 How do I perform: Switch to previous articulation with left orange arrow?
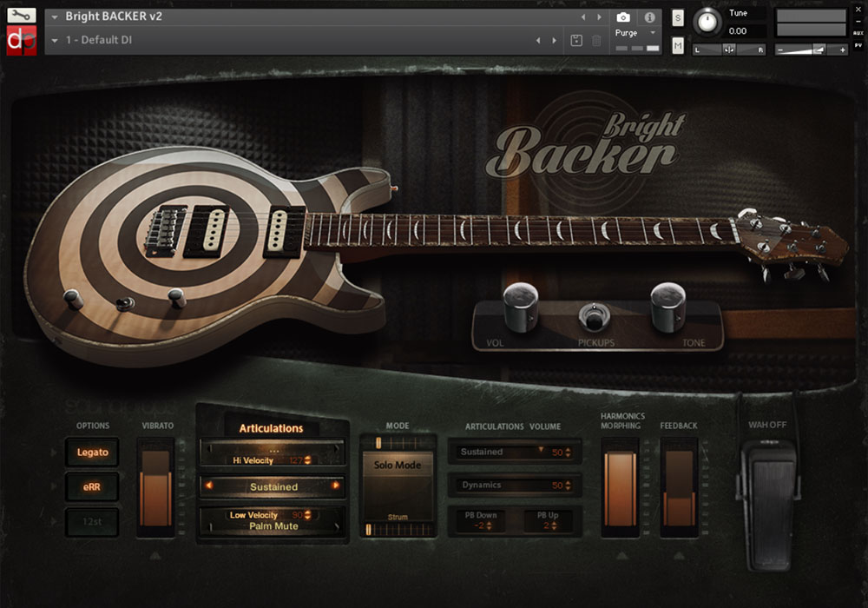click(x=209, y=486)
